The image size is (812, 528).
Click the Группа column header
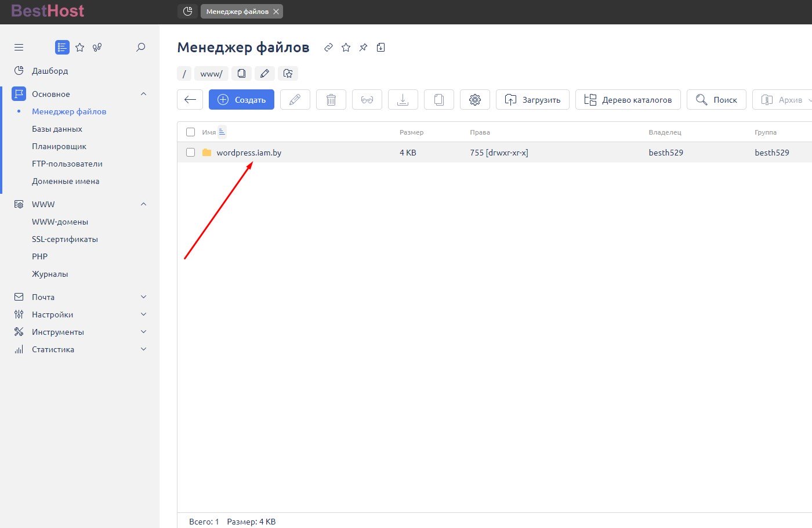[765, 132]
